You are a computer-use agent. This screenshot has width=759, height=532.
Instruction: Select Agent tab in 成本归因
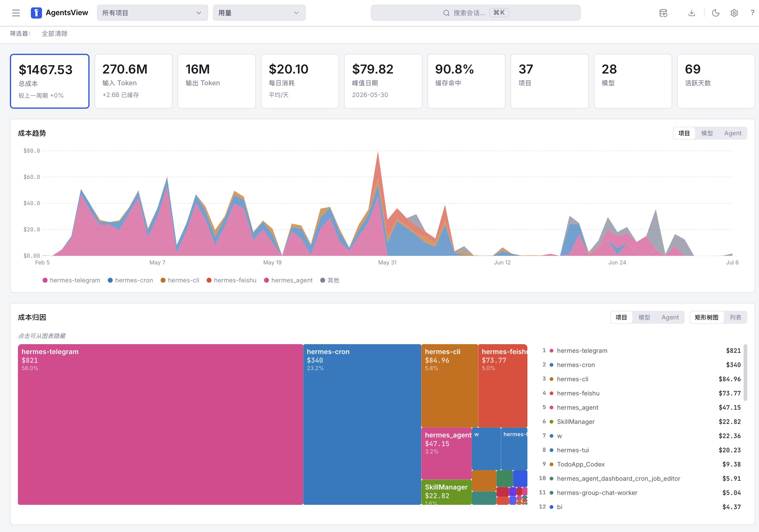[670, 317]
